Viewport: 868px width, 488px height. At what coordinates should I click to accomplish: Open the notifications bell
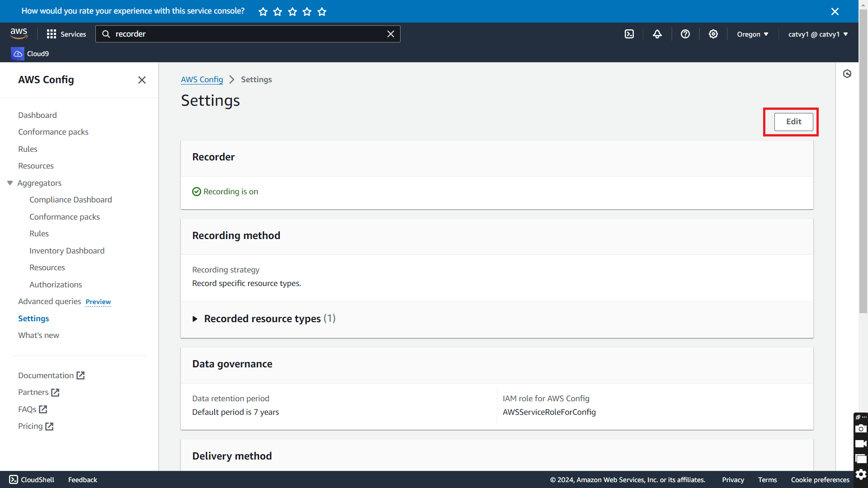pyautogui.click(x=657, y=34)
